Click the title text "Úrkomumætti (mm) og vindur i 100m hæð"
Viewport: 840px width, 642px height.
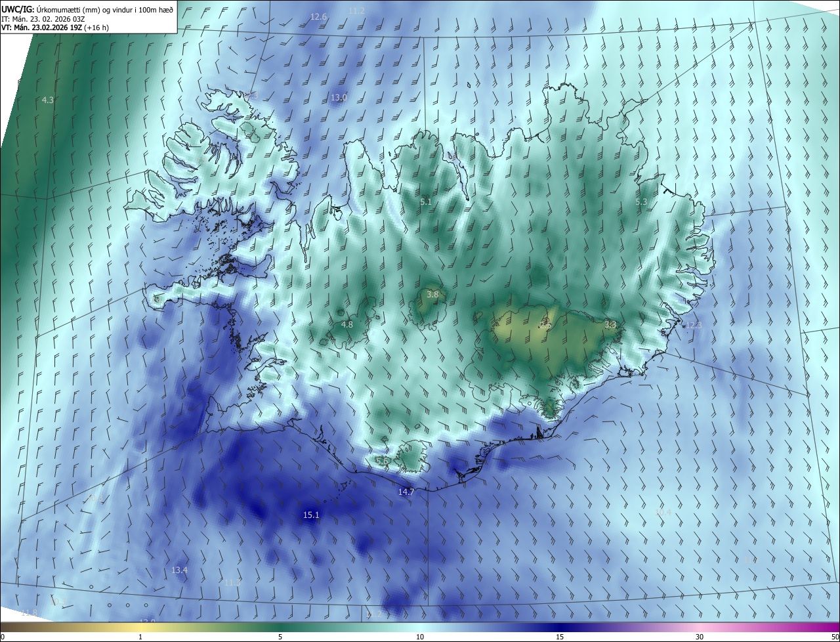(104, 11)
